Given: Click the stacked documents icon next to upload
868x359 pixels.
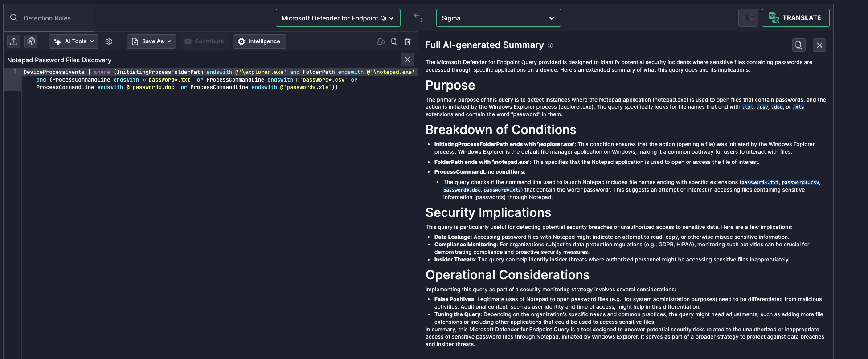Looking at the screenshot, I should point(31,41).
